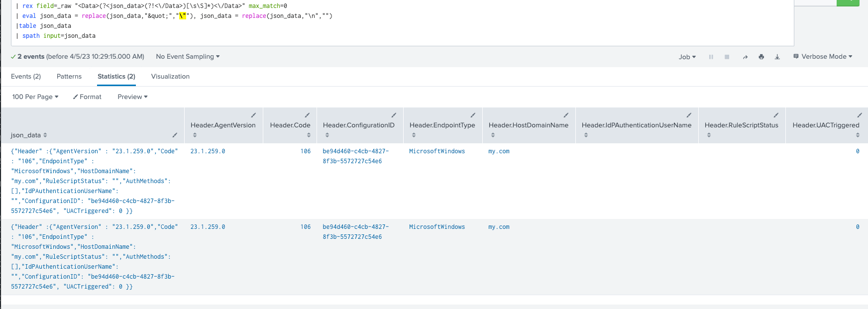868x309 pixels.
Task: Open the Preview dropdown
Action: point(132,97)
